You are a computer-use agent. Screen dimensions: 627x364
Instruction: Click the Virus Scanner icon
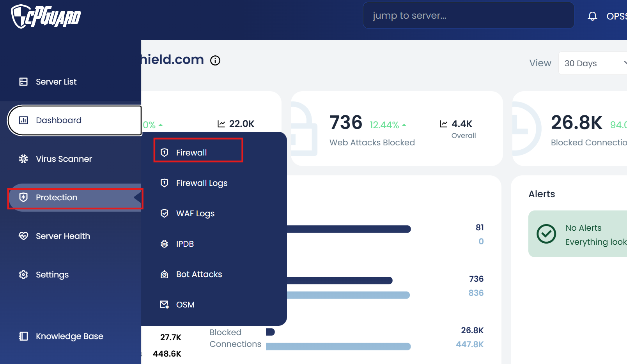point(23,159)
